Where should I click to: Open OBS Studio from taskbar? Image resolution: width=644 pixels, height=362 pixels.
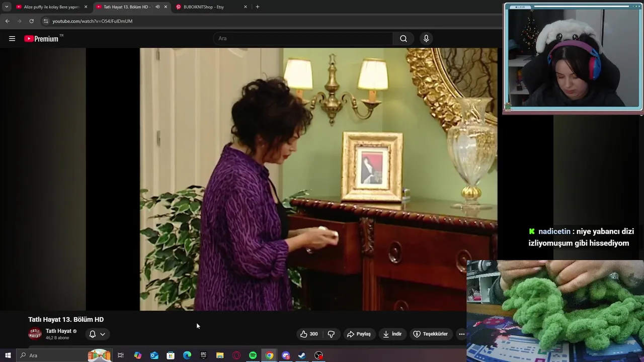(x=319, y=355)
